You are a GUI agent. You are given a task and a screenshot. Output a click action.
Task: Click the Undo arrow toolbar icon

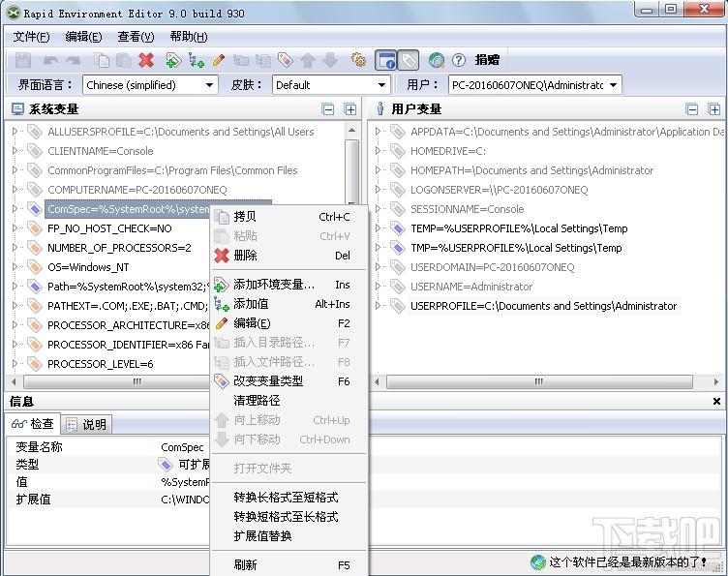[x=50, y=60]
